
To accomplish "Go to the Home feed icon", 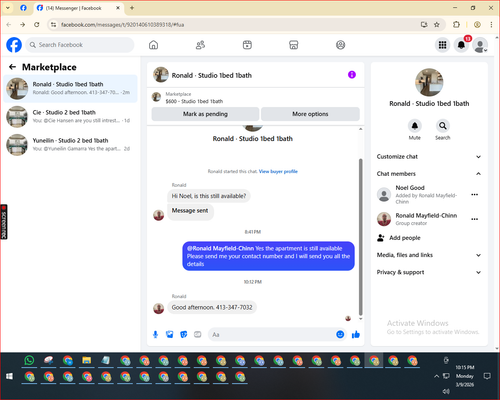I will (153, 45).
